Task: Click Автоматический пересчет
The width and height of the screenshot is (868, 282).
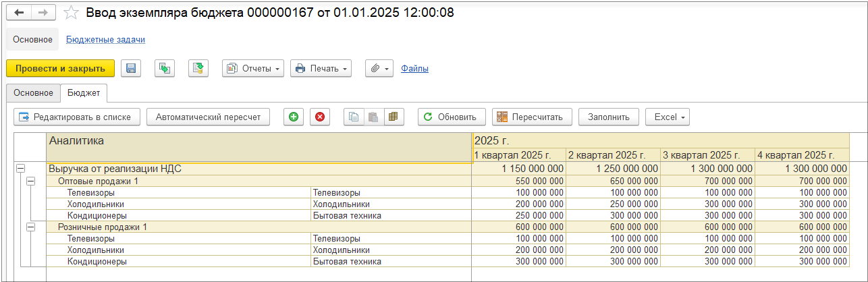Action: (x=208, y=117)
